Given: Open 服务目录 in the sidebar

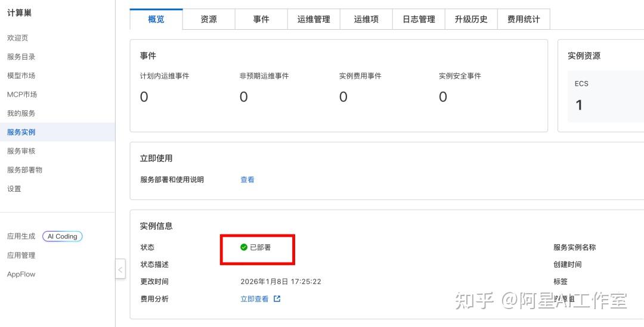Looking at the screenshot, I should pyautogui.click(x=21, y=57).
